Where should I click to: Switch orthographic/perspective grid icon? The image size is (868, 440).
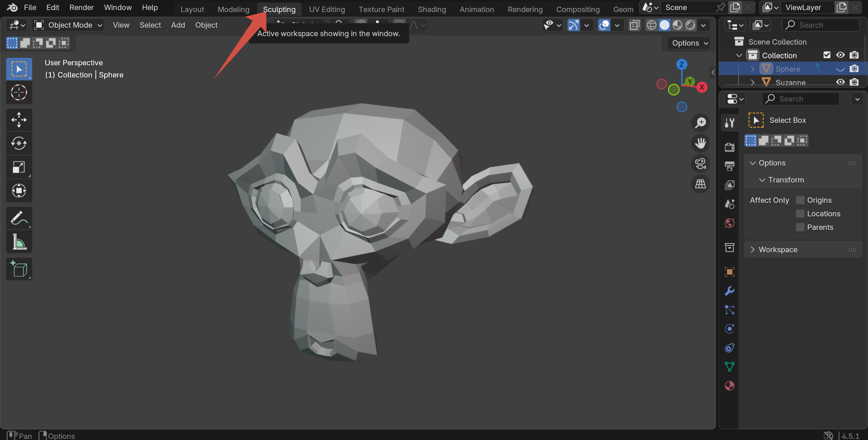coord(701,184)
